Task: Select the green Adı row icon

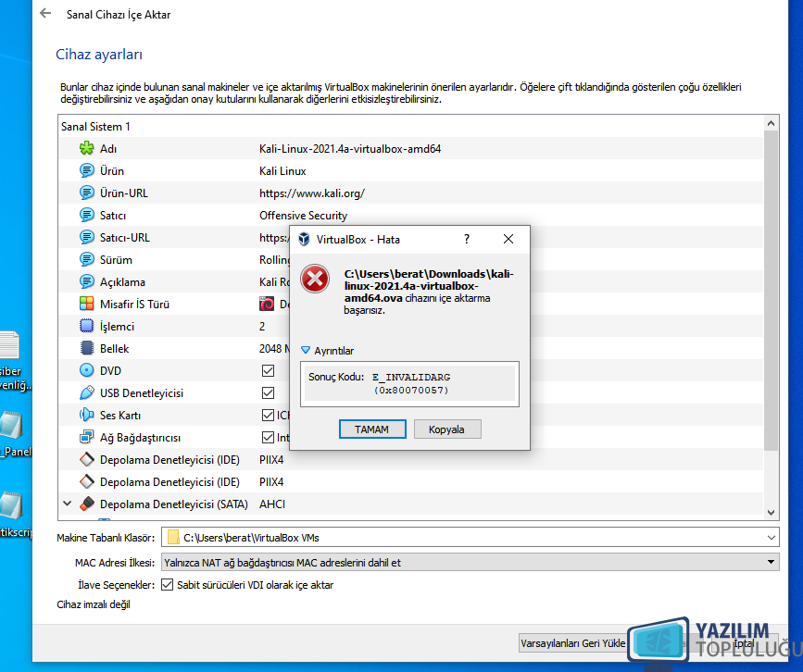Action: click(86, 148)
